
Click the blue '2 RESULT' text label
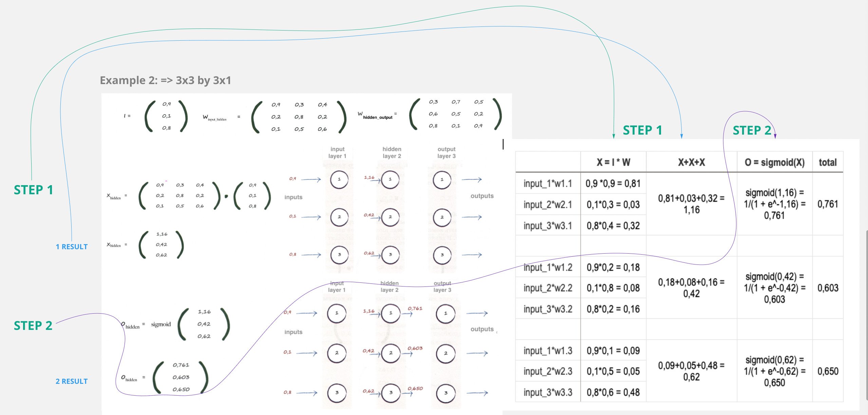tap(72, 381)
